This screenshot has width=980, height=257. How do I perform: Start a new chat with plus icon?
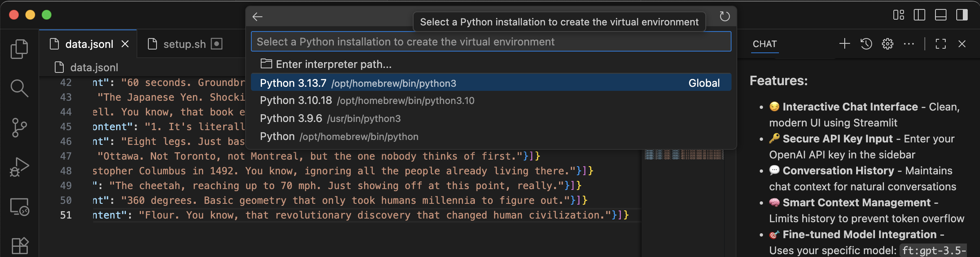tap(844, 44)
